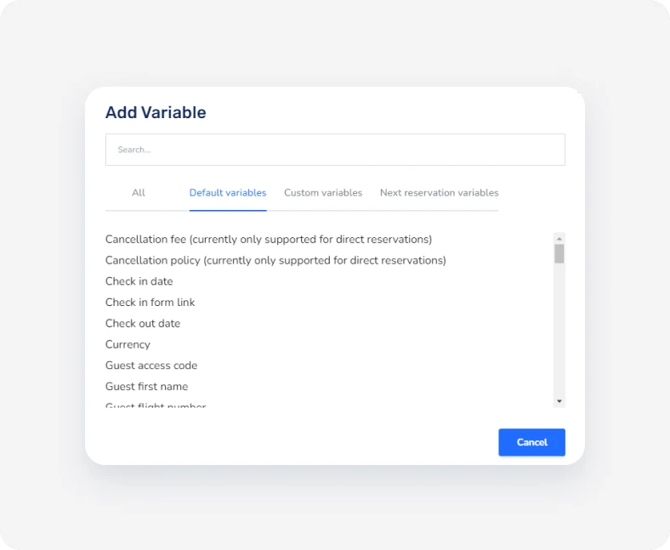Viewport: 670px width, 550px height.
Task: Go to Next reservation variables tab
Action: point(439,193)
